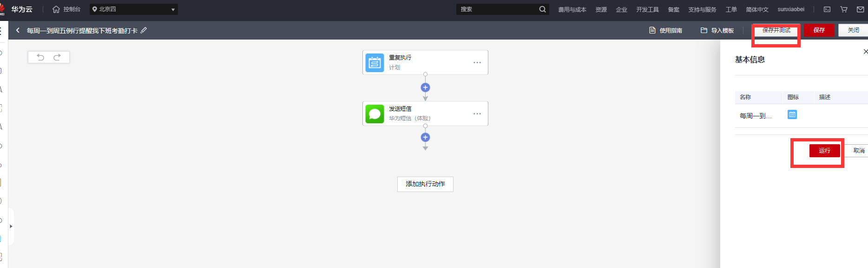868x268 pixels.
Task: Open more options on 发送短信 node
Action: (477, 114)
